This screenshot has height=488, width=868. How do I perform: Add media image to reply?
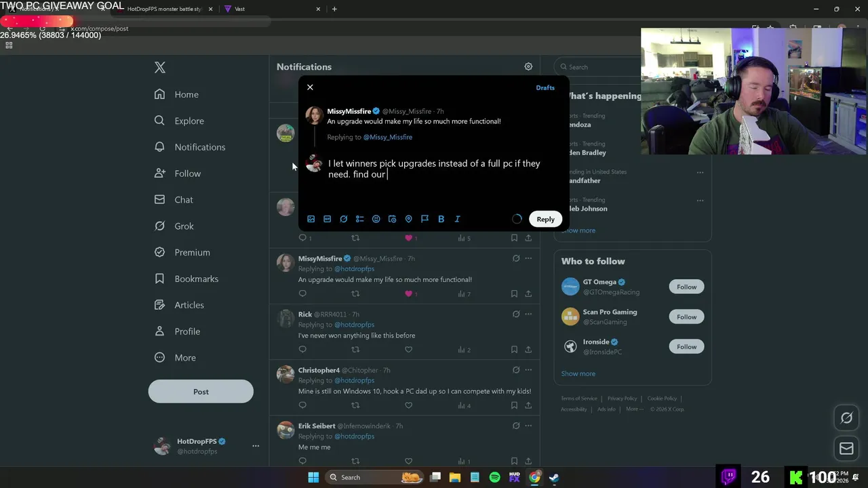[x=311, y=219]
